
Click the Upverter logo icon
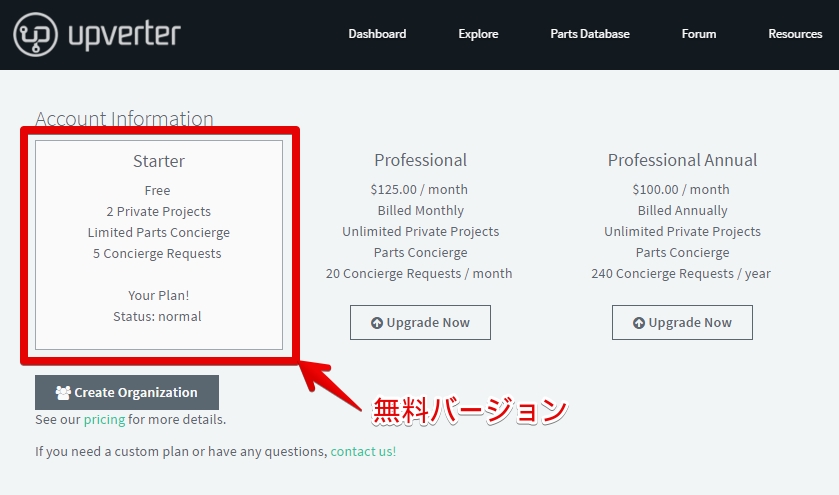(x=35, y=35)
